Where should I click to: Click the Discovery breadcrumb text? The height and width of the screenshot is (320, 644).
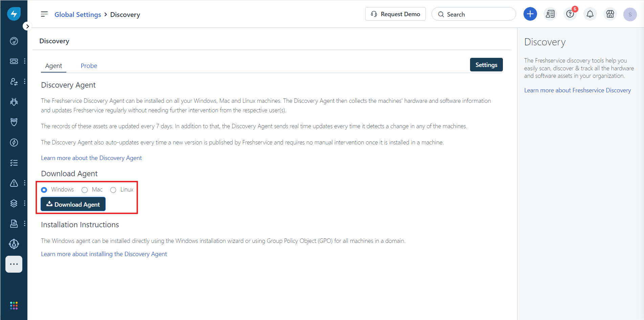coord(125,15)
